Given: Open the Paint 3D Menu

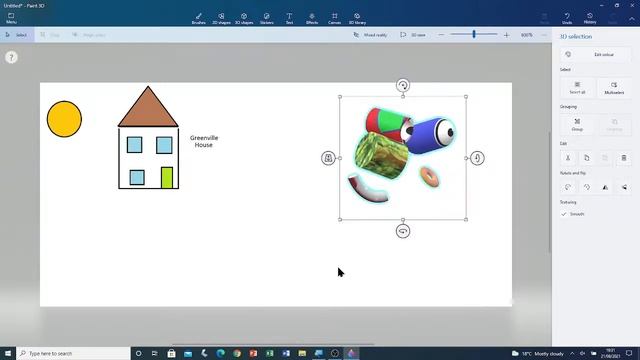Looking at the screenshot, I should [11, 18].
